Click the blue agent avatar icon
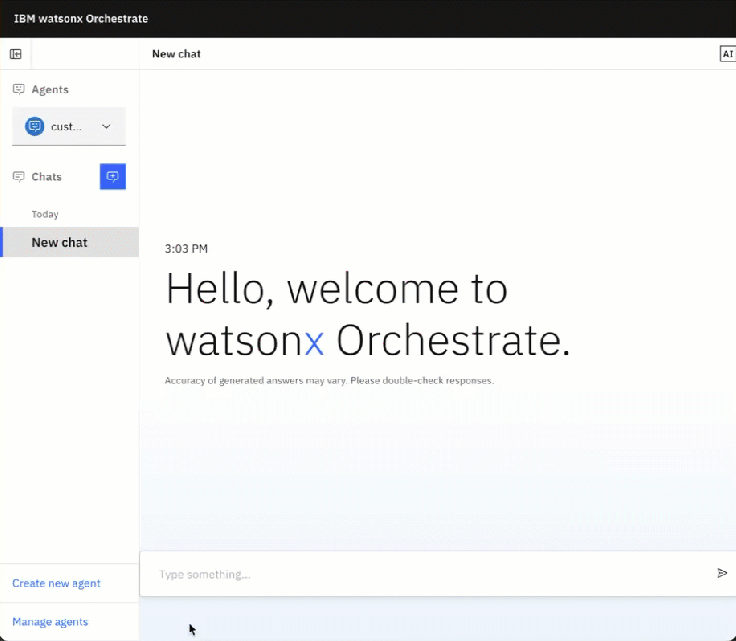 pyautogui.click(x=35, y=127)
